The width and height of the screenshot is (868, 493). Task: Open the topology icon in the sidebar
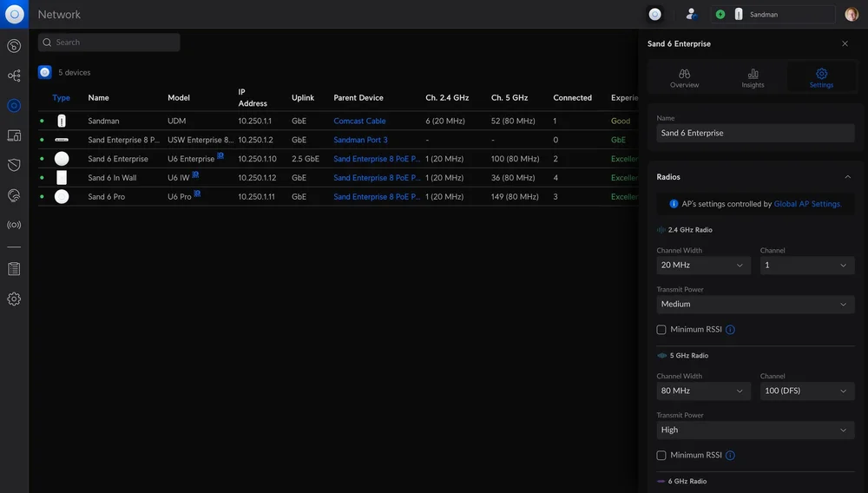click(14, 76)
